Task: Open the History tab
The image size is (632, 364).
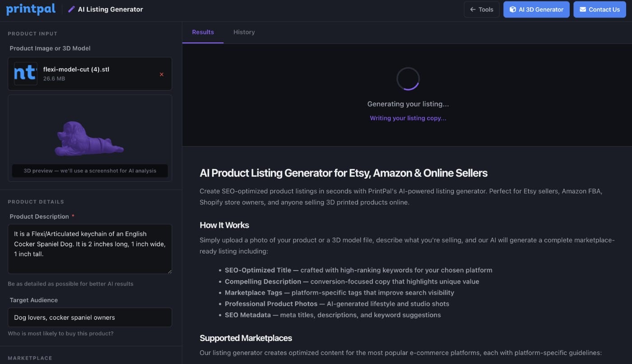Action: tap(244, 32)
